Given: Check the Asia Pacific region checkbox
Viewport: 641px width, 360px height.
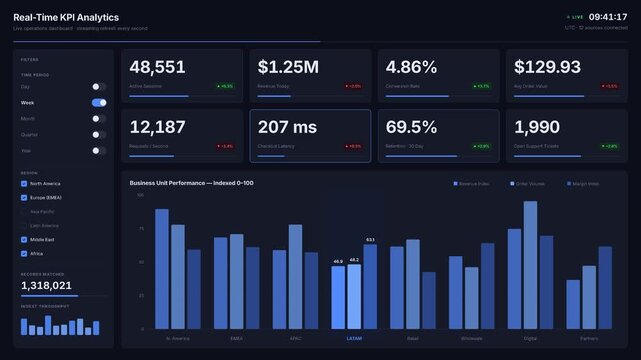Looking at the screenshot, I should click(24, 212).
